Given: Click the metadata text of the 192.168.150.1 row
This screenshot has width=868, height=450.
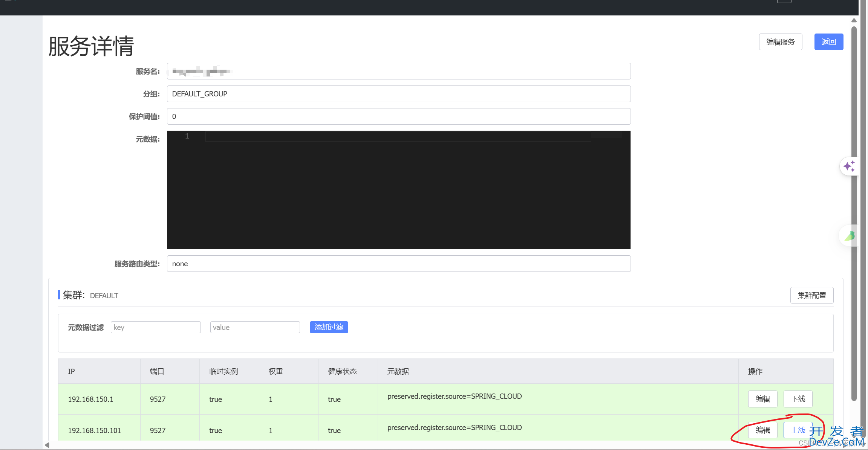Looking at the screenshot, I should [x=455, y=396].
